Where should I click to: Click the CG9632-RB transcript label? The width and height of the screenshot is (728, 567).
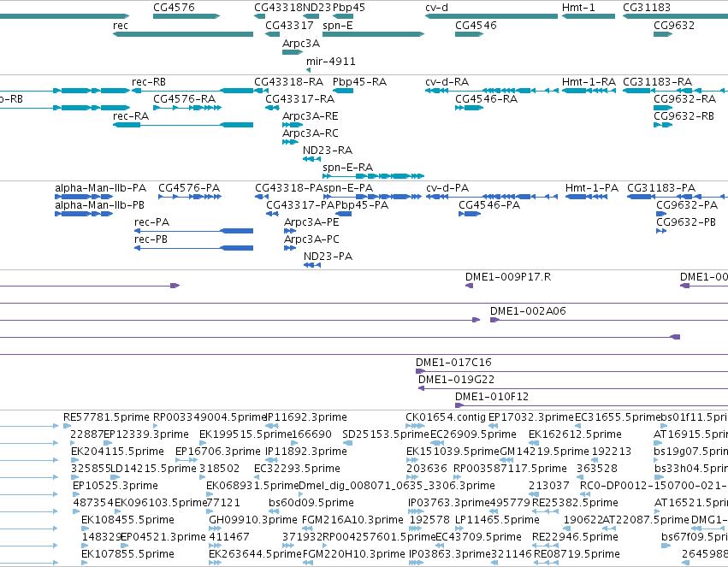pyautogui.click(x=684, y=116)
